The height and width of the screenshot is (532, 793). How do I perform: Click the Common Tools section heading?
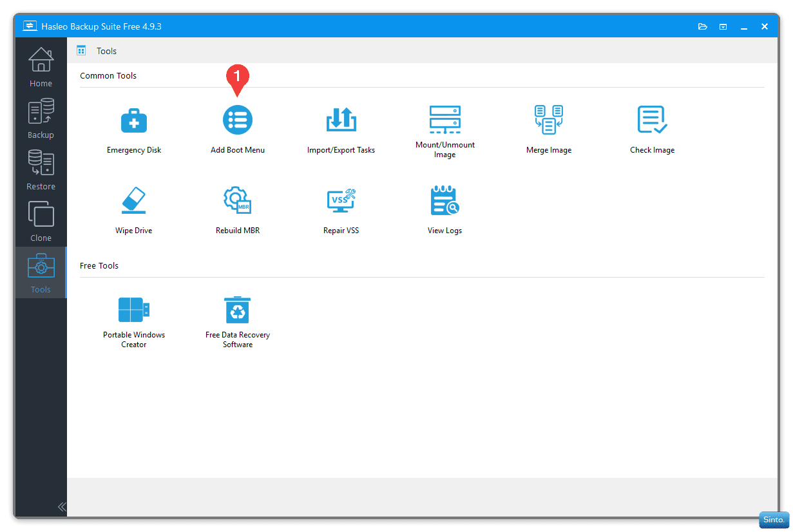pos(108,75)
